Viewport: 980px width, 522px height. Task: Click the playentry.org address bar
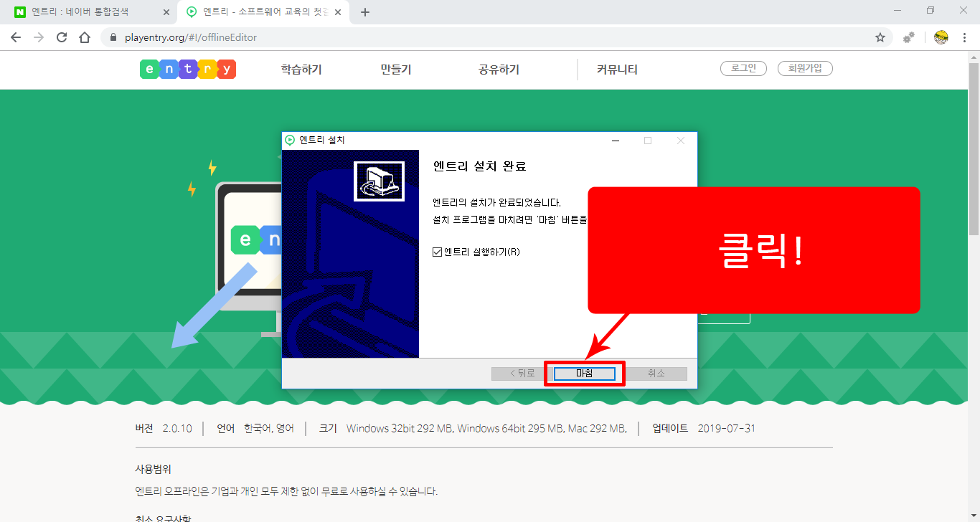pos(496,37)
